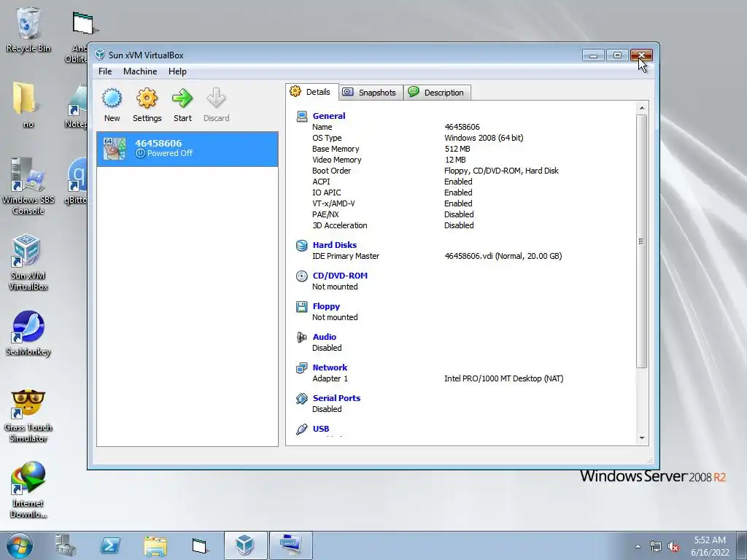Switch to the Description tab
Image resolution: width=747 pixels, height=560 pixels.
click(437, 93)
